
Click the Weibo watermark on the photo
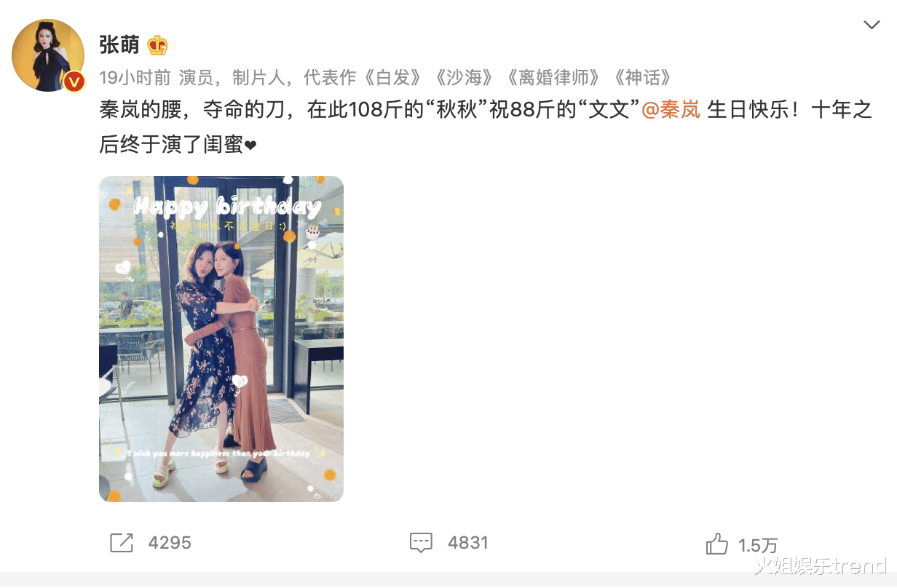(325, 495)
